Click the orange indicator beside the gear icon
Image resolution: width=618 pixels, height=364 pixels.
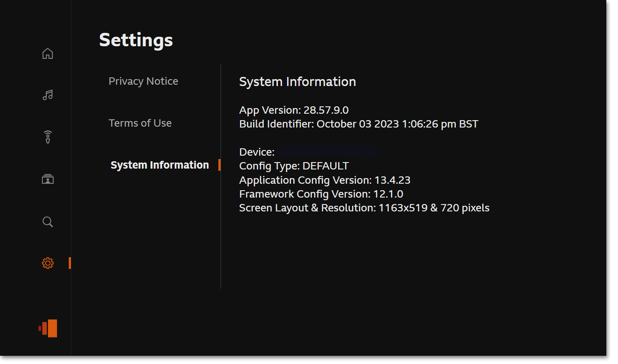point(70,263)
